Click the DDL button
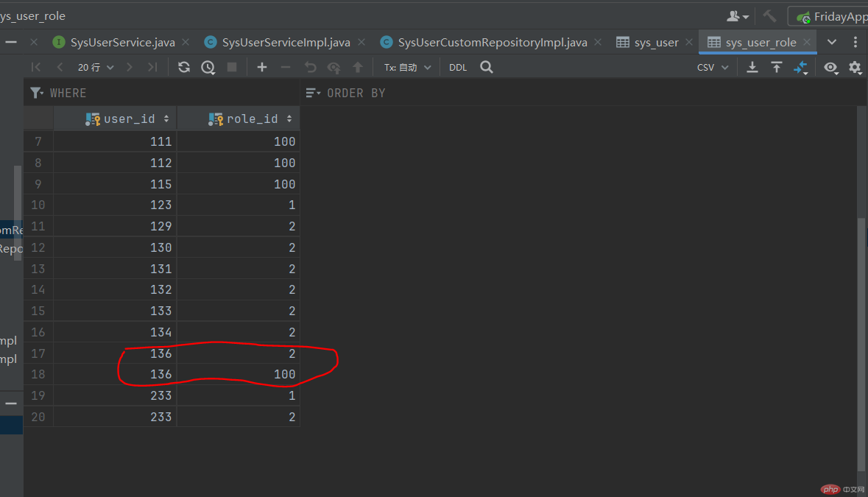 click(x=458, y=68)
